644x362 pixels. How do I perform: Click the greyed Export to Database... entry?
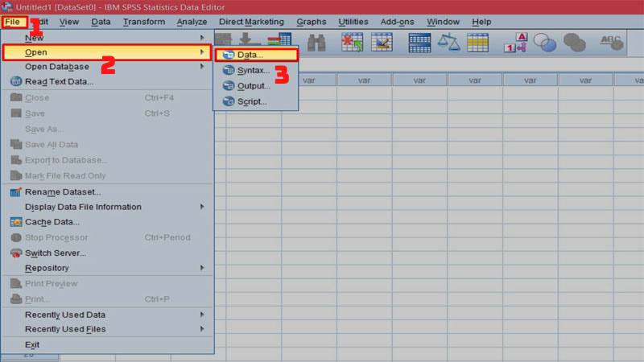click(x=108, y=160)
